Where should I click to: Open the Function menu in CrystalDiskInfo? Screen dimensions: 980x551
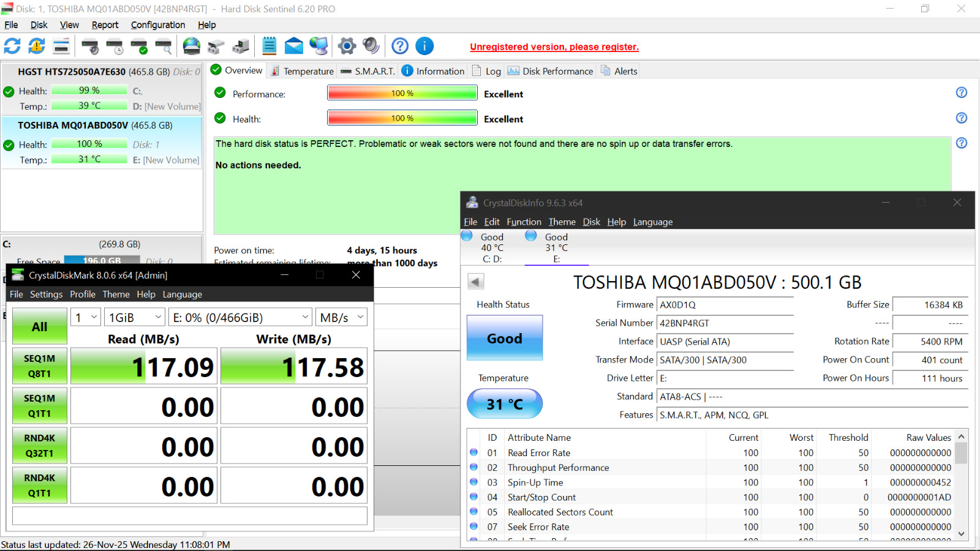(x=524, y=222)
